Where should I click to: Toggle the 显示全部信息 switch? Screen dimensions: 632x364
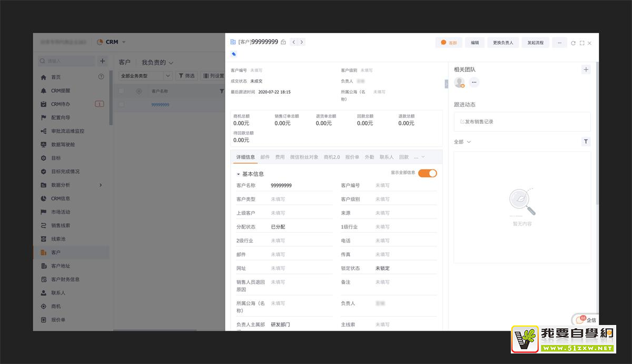point(427,173)
